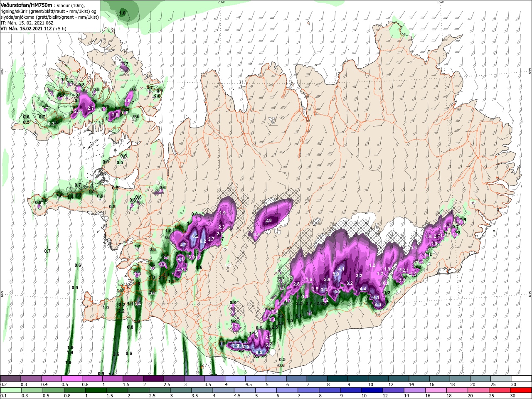Click the light lavender 4 swatch in the upper legend row
The height and width of the screenshot is (399, 532).
(x=235, y=379)
